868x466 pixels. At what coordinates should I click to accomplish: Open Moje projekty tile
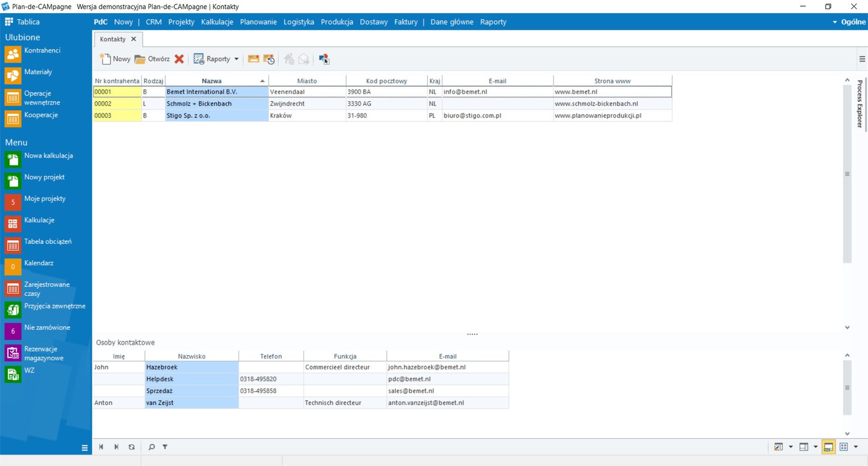click(x=35, y=202)
